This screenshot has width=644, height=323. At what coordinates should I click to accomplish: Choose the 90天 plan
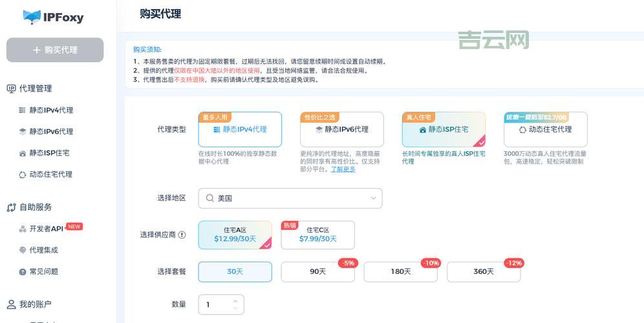[317, 272]
